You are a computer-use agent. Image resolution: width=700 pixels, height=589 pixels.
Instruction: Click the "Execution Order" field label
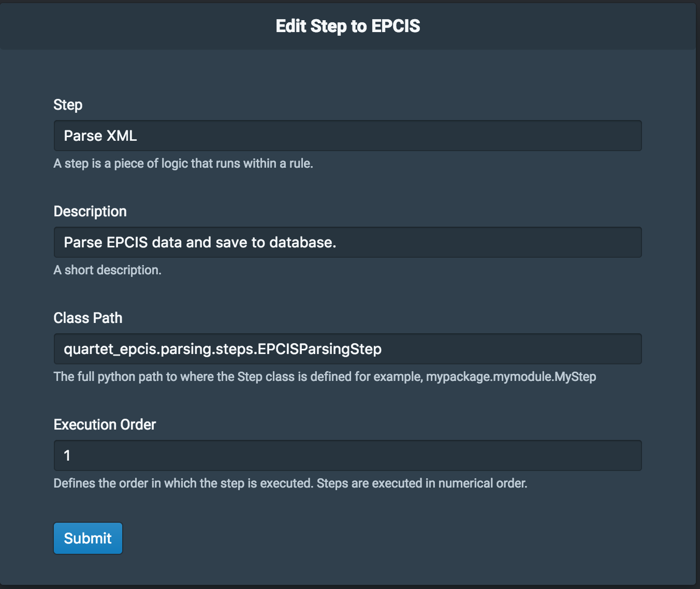(105, 425)
